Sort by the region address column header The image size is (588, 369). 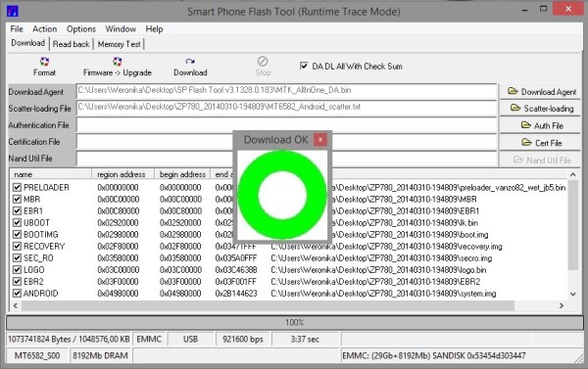(123, 174)
